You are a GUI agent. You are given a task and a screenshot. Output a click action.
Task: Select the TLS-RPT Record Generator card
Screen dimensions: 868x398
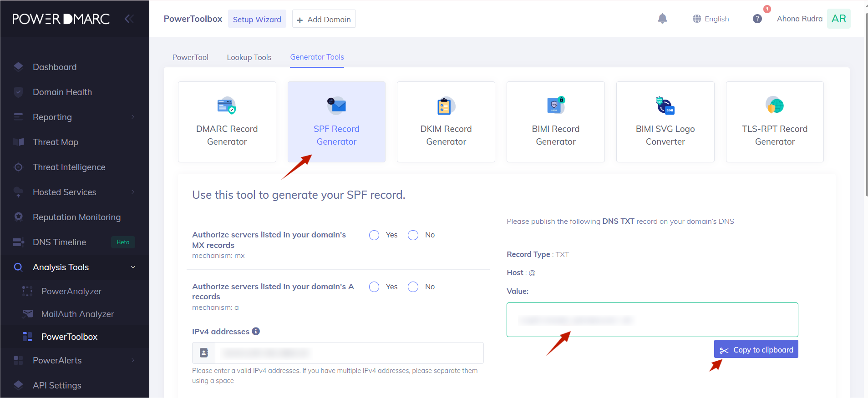(x=774, y=122)
